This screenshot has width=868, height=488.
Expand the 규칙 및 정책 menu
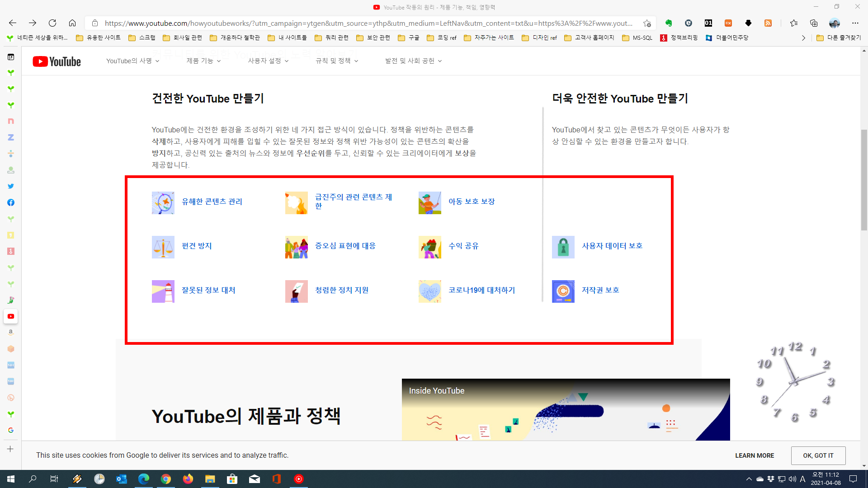(x=337, y=61)
